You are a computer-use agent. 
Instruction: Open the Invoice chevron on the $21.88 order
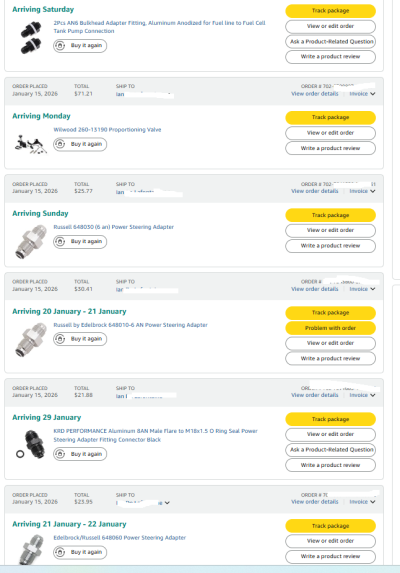coord(373,395)
